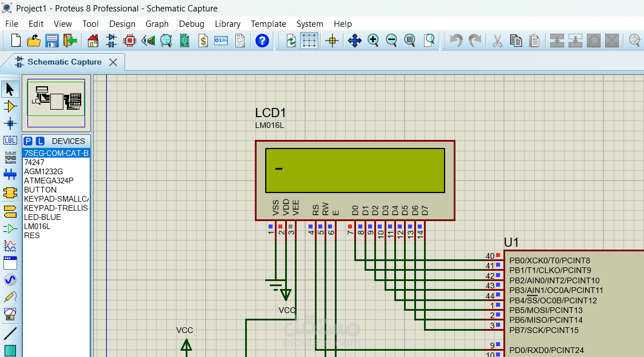644x357 pixels.
Task: Select Wire Label Mode (LBL) tool
Action: [x=10, y=141]
